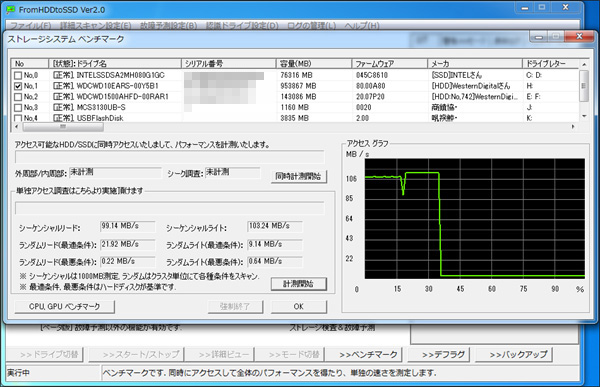Check the No.2 WDCWD1500AHFD drive checkbox
Screen dimensions: 600x387
(18, 97)
